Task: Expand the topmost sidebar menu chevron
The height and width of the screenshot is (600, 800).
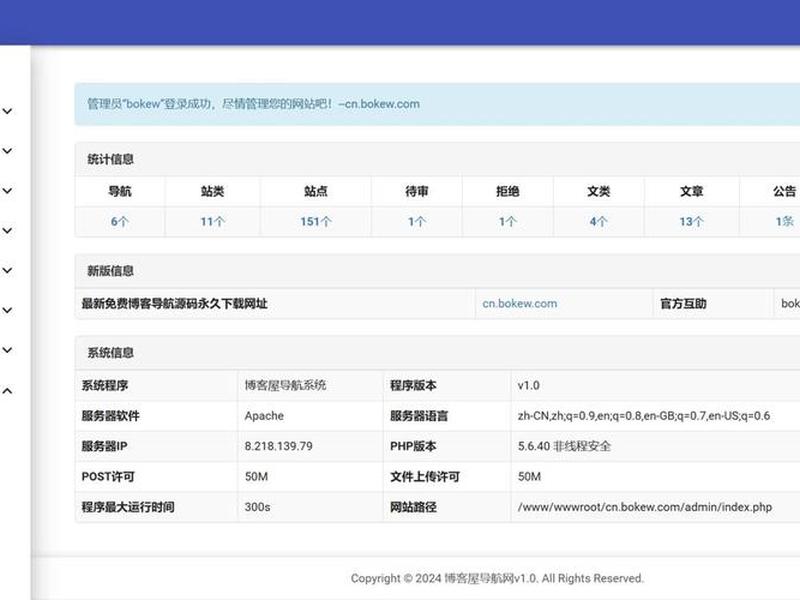Action: [x=7, y=111]
